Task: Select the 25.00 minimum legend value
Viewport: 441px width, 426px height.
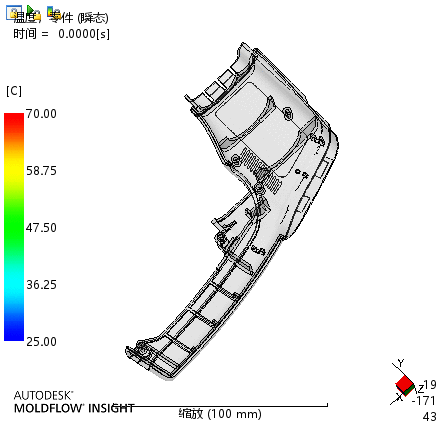Action: (42, 342)
